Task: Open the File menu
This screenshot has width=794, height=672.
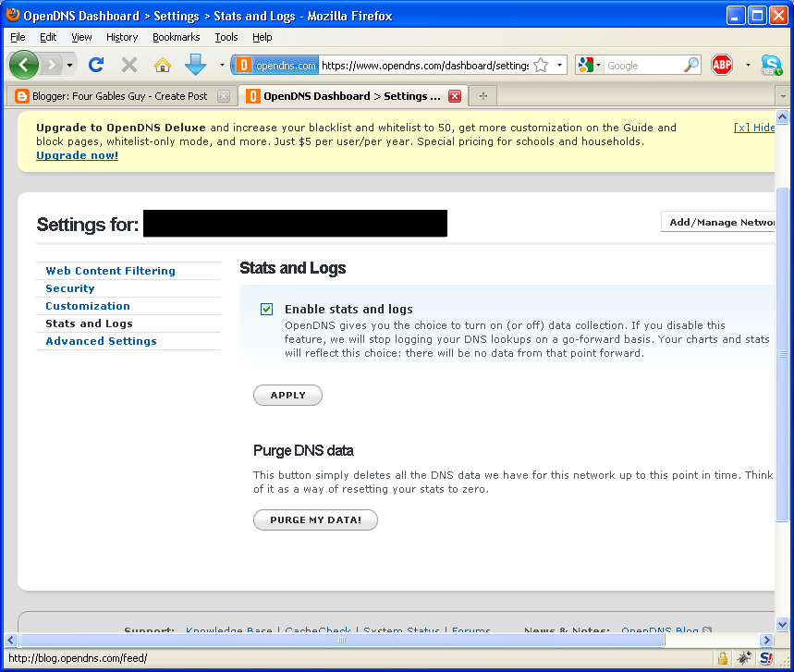Action: point(18,37)
